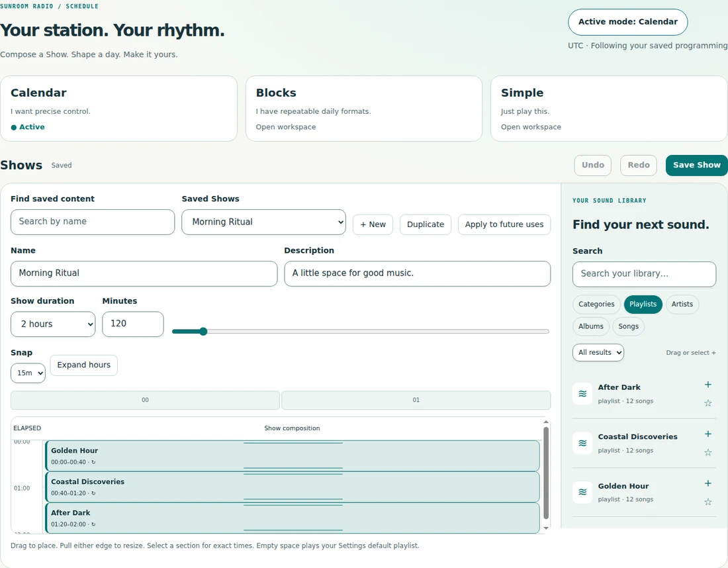Add Golden Hour playlist with plus icon

pyautogui.click(x=707, y=483)
